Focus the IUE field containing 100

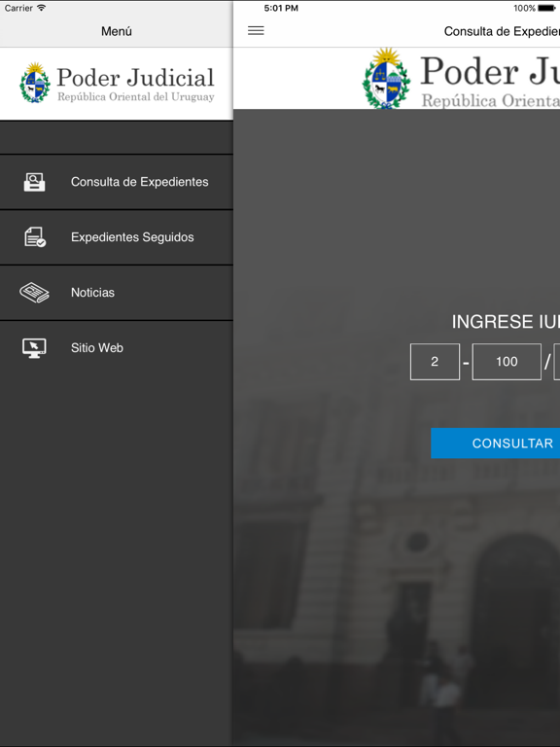507,362
